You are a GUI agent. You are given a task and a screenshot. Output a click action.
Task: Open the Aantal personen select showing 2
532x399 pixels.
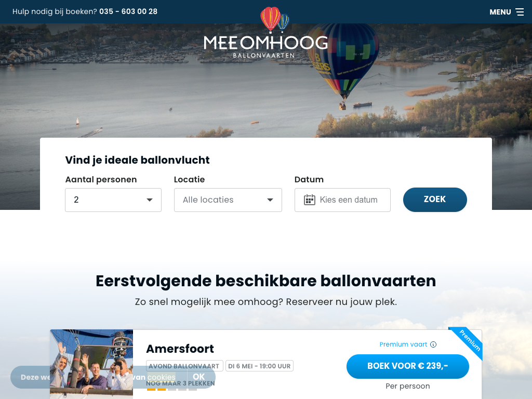tap(113, 200)
